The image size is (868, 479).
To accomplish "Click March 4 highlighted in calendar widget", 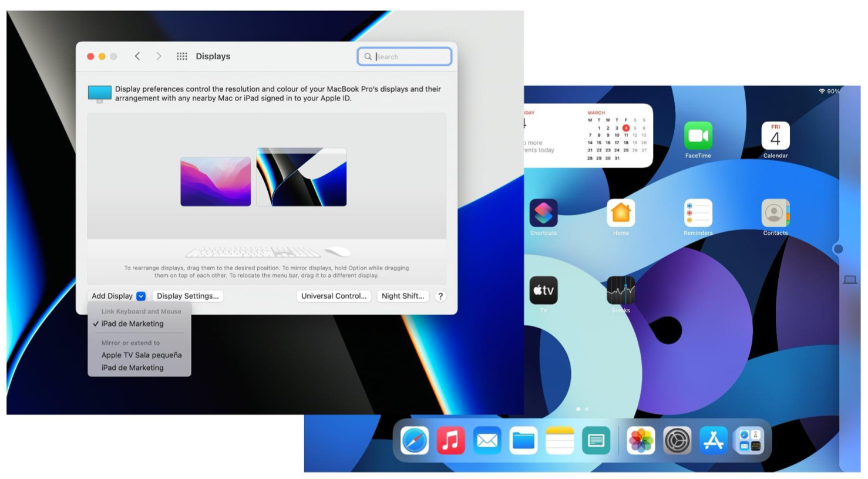I will 626,128.
